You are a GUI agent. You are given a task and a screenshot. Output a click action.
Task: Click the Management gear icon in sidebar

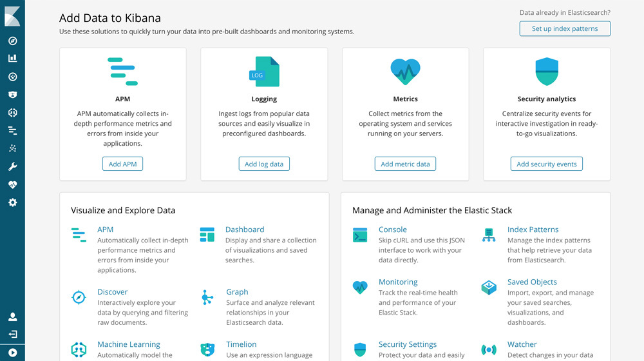12,202
